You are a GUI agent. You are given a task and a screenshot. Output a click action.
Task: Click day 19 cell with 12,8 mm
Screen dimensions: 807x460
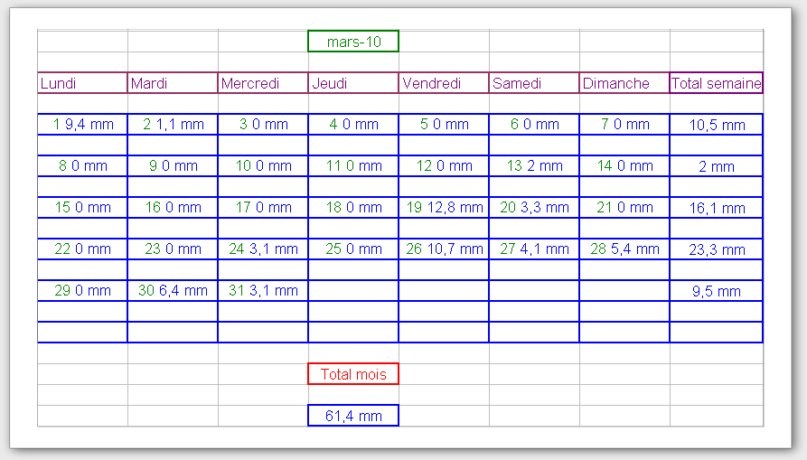pyautogui.click(x=443, y=207)
